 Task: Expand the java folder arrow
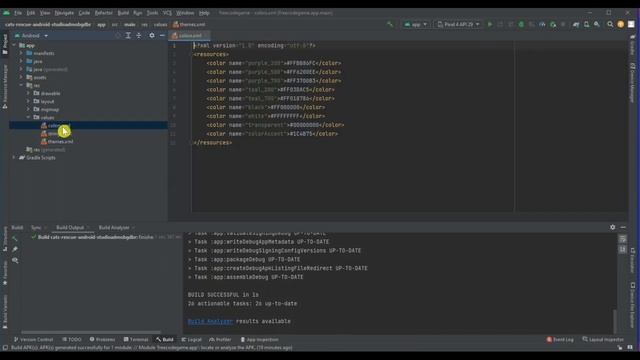point(21,61)
